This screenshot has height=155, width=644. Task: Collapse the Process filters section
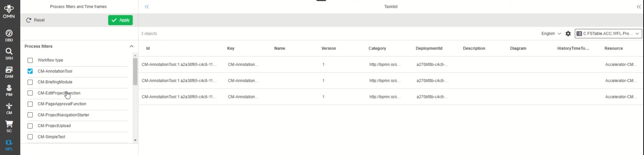pos(131,46)
